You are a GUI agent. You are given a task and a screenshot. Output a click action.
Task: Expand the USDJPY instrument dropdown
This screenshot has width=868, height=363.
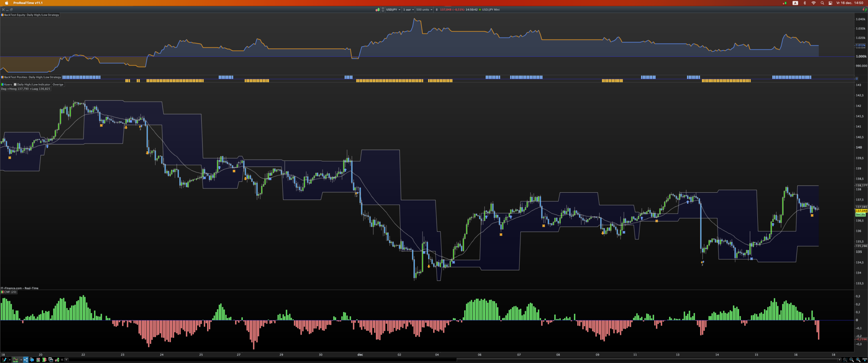[x=393, y=9]
